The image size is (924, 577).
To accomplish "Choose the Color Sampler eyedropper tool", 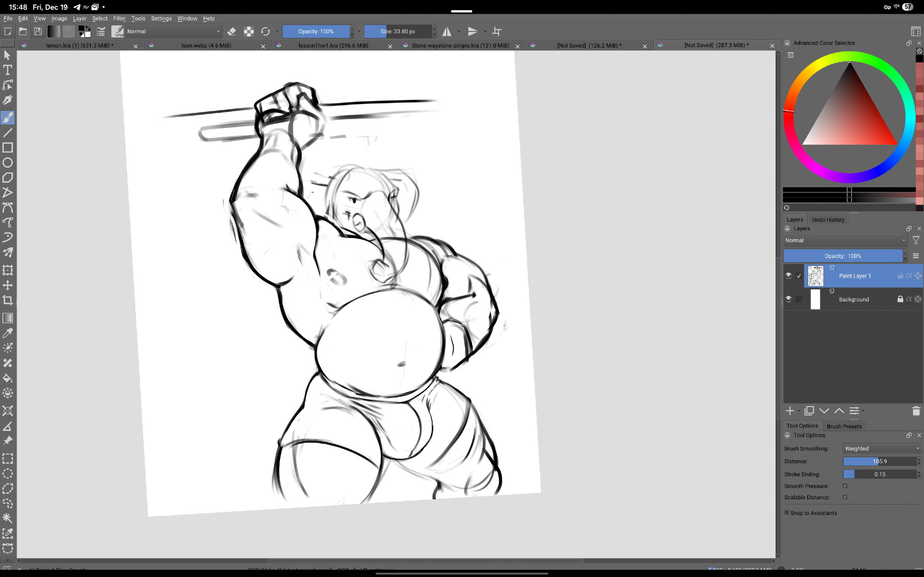I will 7,333.
